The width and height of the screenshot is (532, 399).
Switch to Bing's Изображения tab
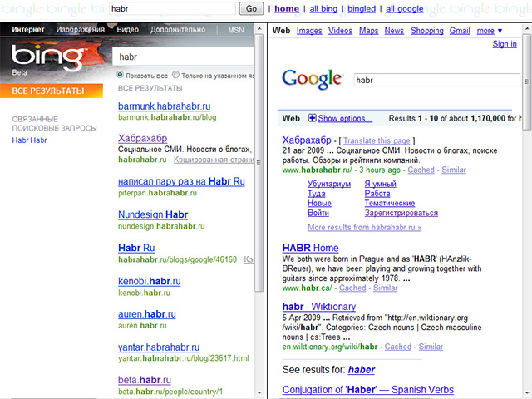80,30
